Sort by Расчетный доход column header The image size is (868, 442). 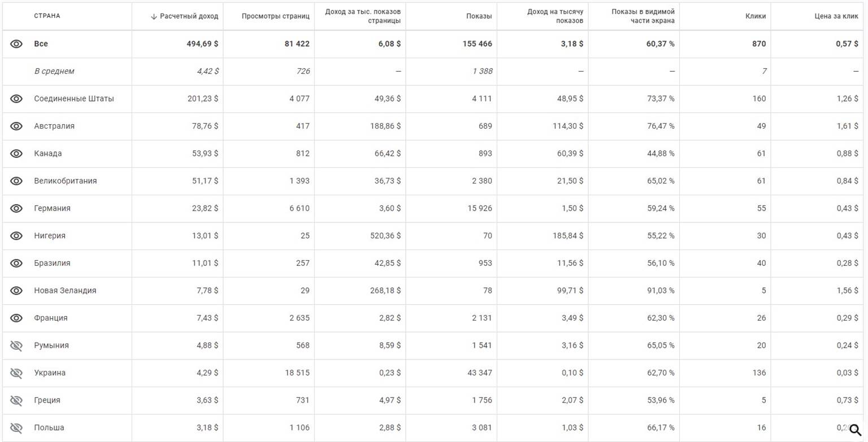click(x=185, y=16)
